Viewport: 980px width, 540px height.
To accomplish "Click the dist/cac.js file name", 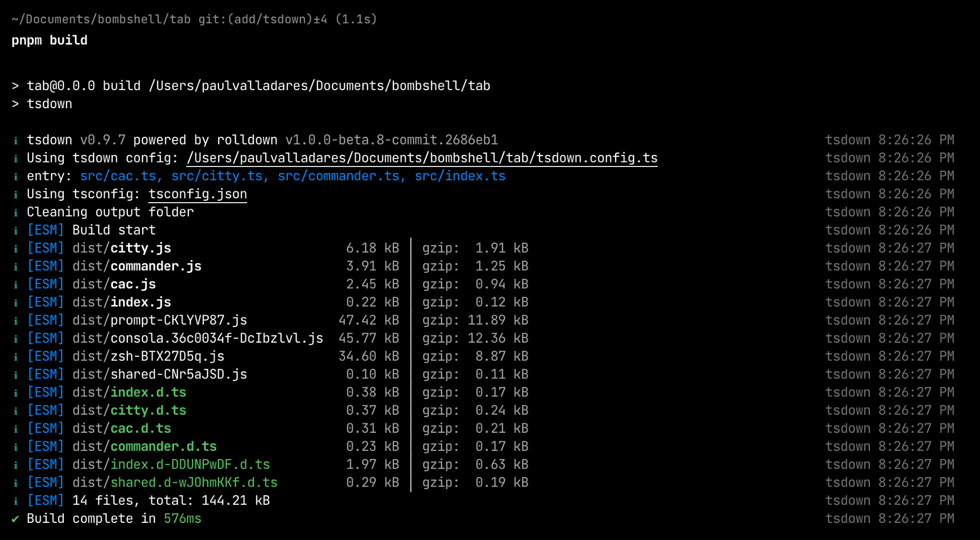I will click(114, 284).
